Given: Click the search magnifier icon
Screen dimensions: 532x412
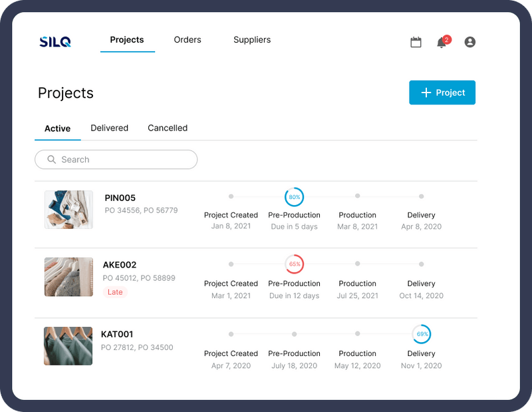Looking at the screenshot, I should [51, 160].
